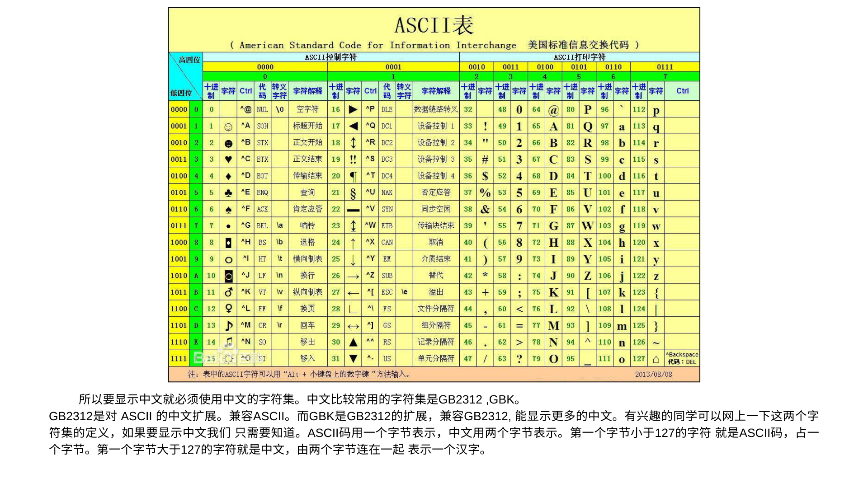Viewport: 868px width, 488px height.
Task: Click the paragraph line starting "GB2312是对 ASCII"
Action: tap(434, 416)
